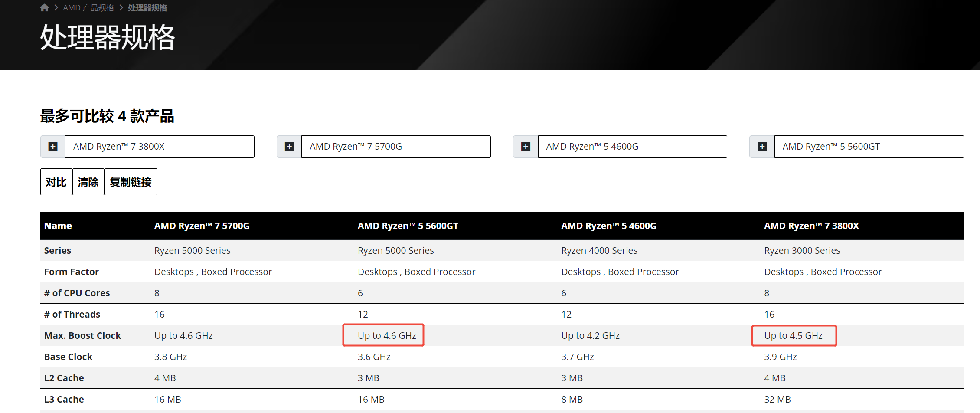Click the Ryzen 4000 Series cell
This screenshot has height=413, width=980.
click(x=599, y=250)
